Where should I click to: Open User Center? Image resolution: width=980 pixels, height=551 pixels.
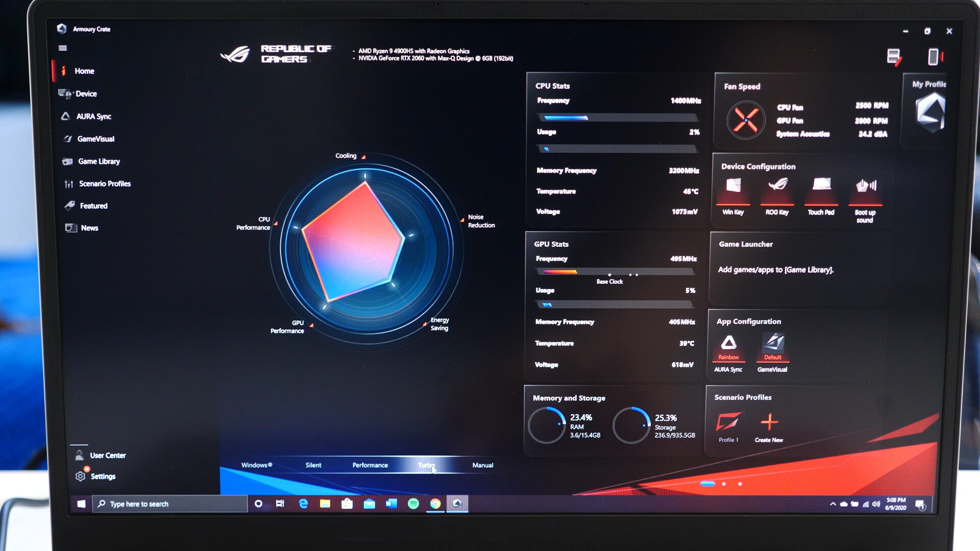click(x=107, y=455)
